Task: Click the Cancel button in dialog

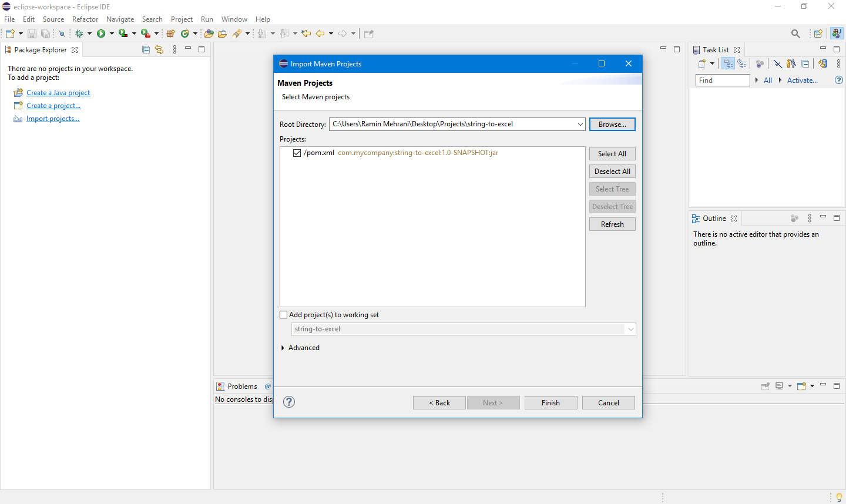Action: (609, 402)
